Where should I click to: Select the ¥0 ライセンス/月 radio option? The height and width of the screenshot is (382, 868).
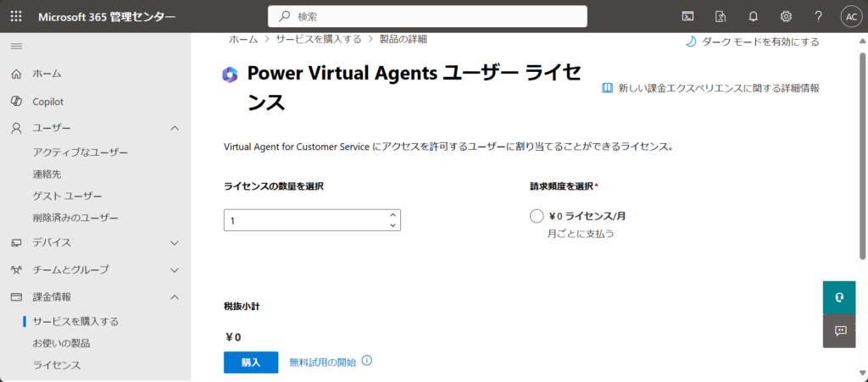537,216
